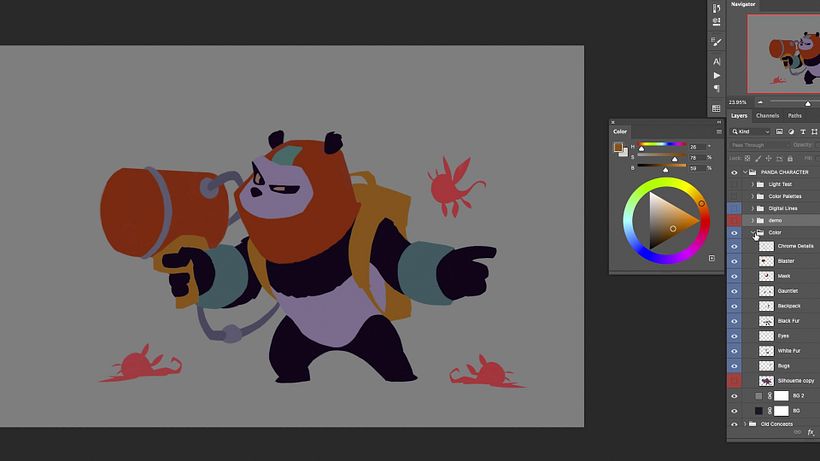Open the Brush Settings panel icon
Viewport: 820px width, 461px height.
716,42
